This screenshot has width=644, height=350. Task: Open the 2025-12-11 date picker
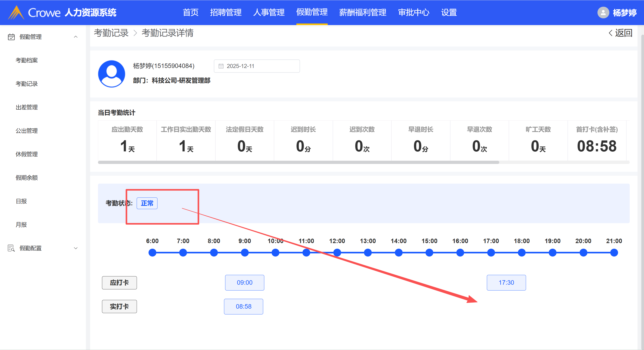click(257, 66)
